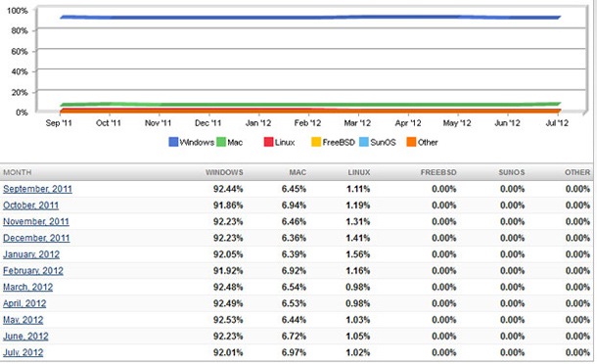Click the OTHER column header
The width and height of the screenshot is (597, 364).
click(x=577, y=172)
